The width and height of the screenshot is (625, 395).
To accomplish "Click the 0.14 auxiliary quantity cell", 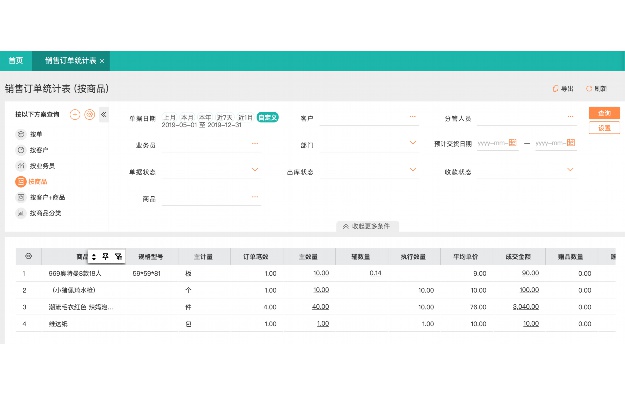I will coord(375,273).
